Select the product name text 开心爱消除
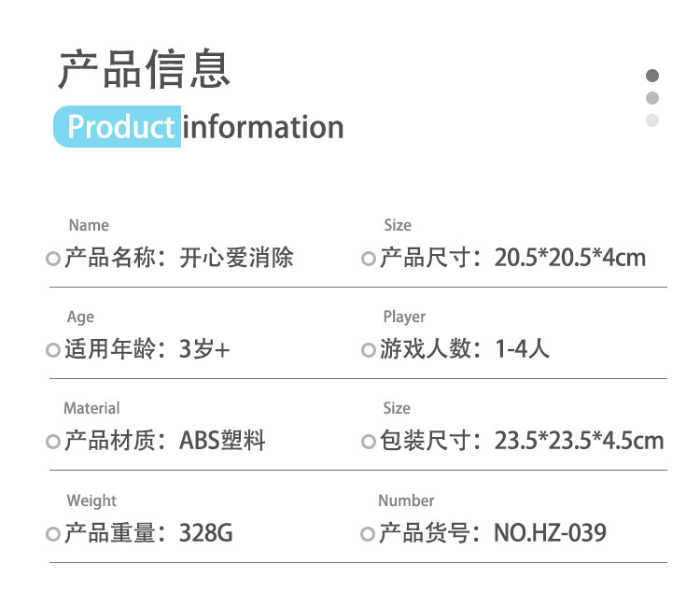Viewport: 700px width, 592px height. [237, 258]
